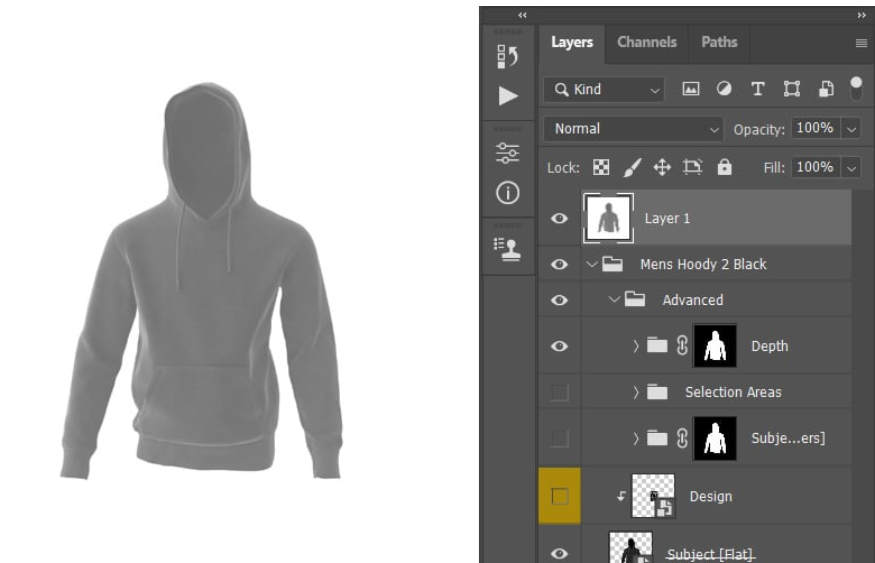Open the Normal blend mode dropdown
This screenshot has width=875, height=563.
pyautogui.click(x=633, y=129)
